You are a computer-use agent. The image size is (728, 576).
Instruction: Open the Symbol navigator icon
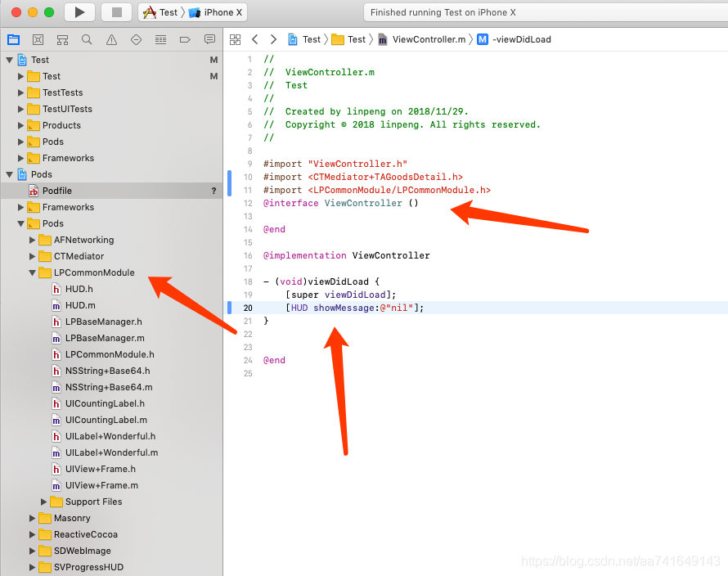tap(62, 39)
